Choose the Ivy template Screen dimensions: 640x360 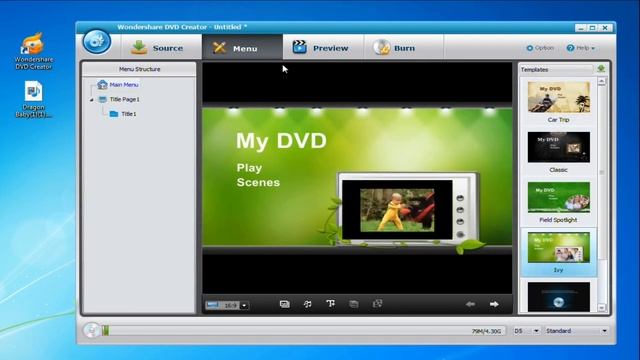pyautogui.click(x=558, y=252)
